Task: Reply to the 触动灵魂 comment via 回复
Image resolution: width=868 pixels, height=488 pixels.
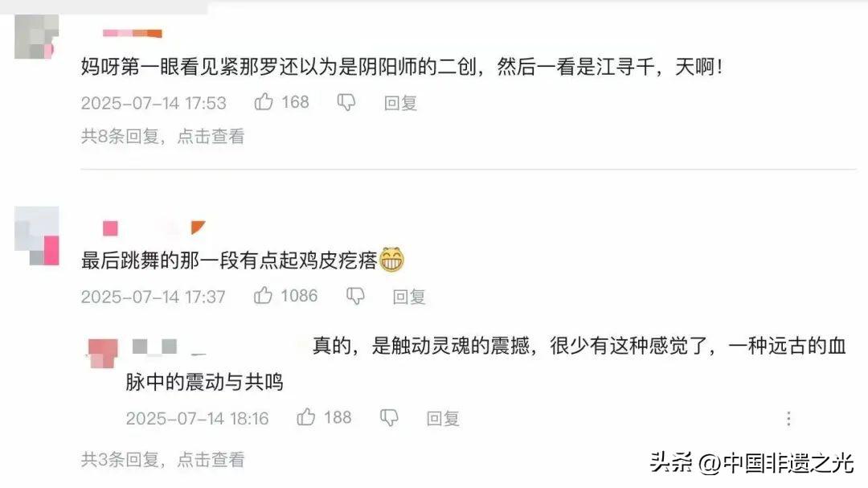Action: [443, 418]
